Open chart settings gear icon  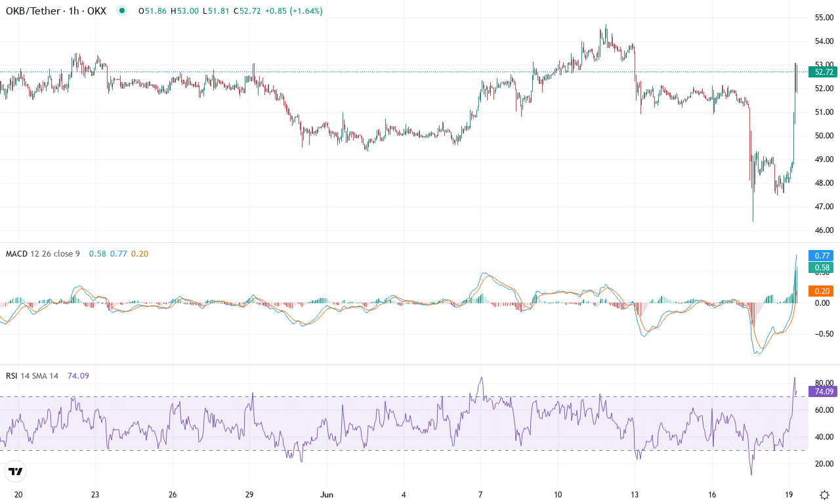coord(824,495)
